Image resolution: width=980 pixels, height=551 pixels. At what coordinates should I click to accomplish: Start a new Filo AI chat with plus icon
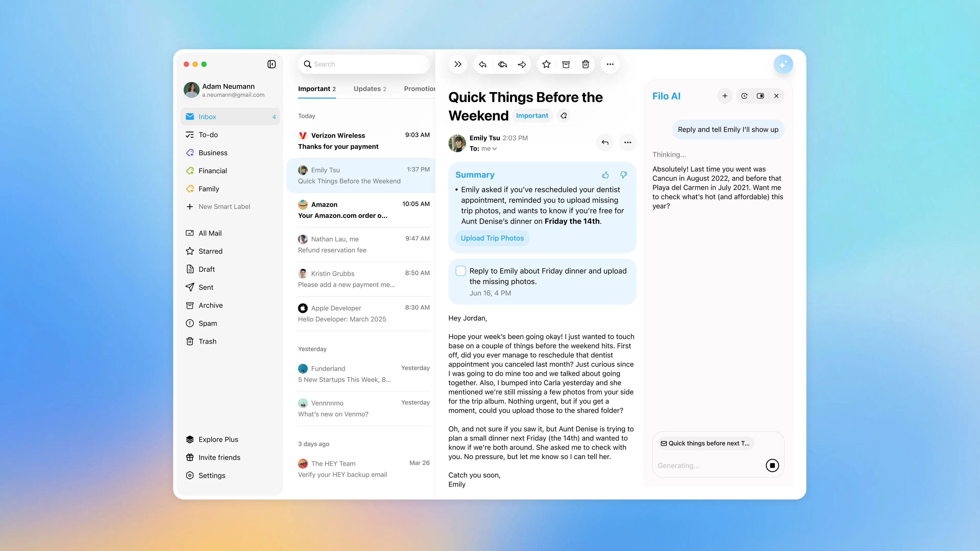[x=725, y=96]
